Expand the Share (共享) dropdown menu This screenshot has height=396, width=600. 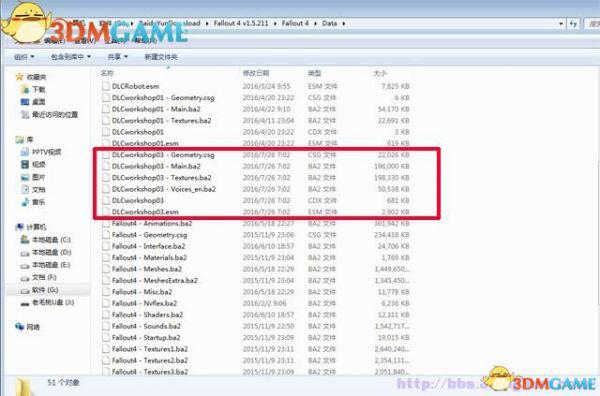[x=117, y=57]
